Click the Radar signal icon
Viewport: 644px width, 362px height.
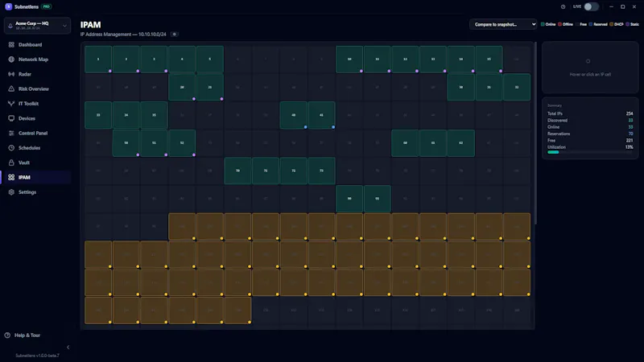coord(11,74)
